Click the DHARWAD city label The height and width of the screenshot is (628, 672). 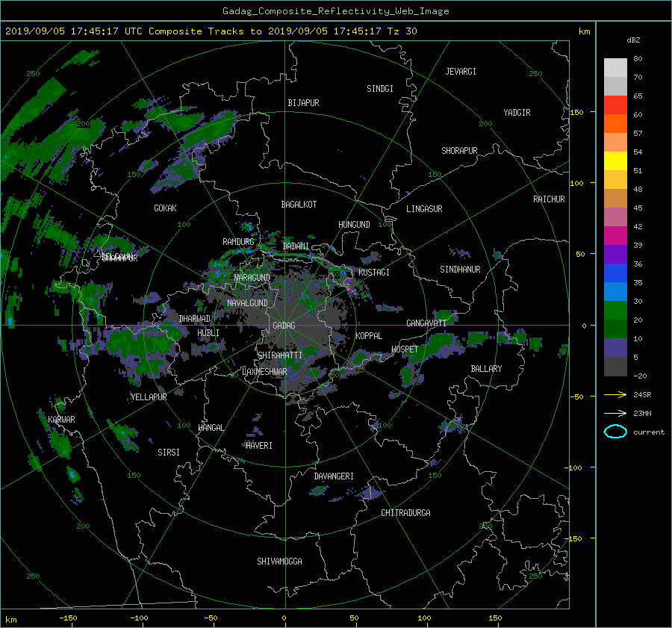click(195, 319)
